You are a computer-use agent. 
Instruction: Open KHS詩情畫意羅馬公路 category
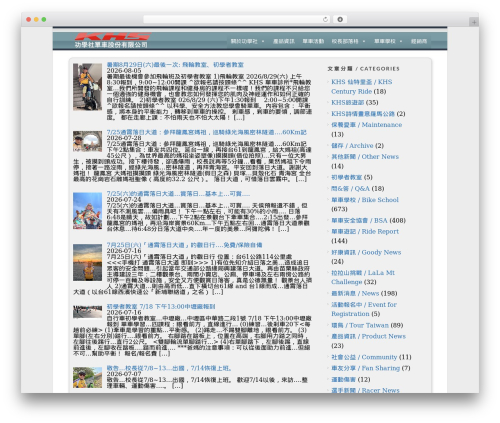pyautogui.click(x=363, y=114)
